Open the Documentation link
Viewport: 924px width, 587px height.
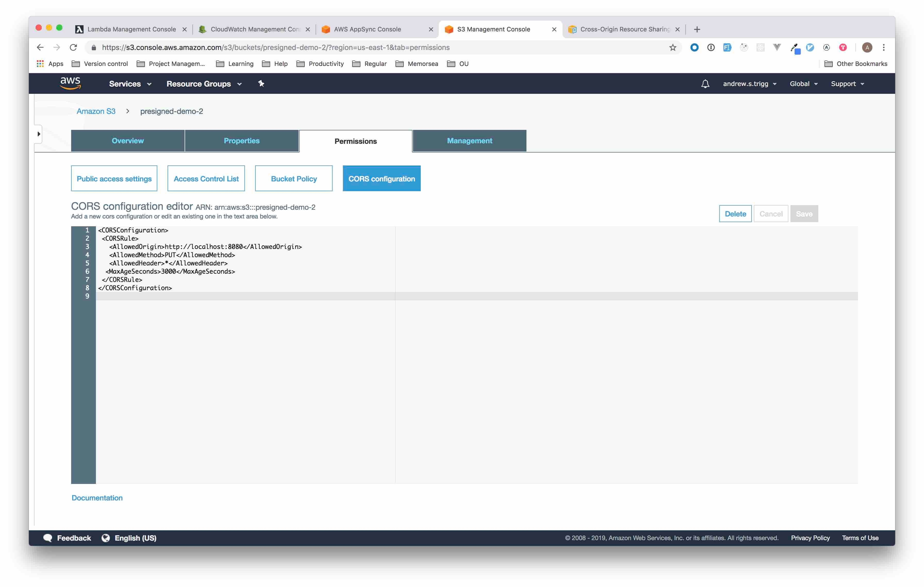tap(97, 498)
